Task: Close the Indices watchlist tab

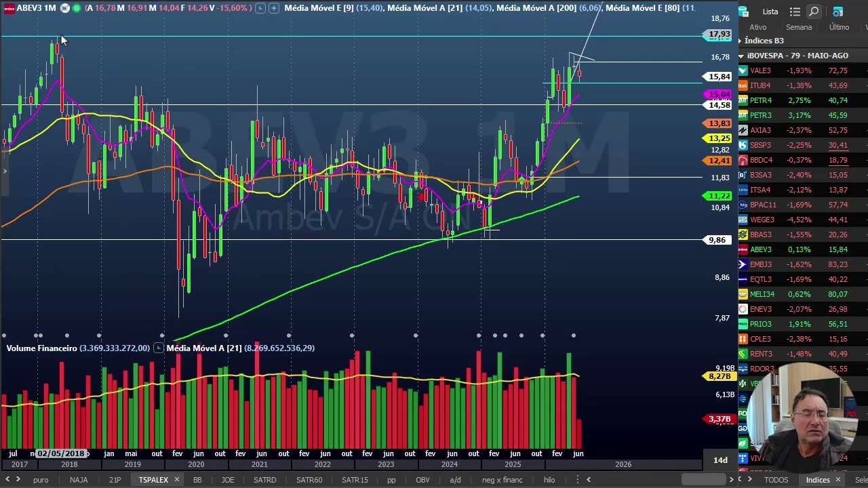Action: pyautogui.click(x=838, y=480)
